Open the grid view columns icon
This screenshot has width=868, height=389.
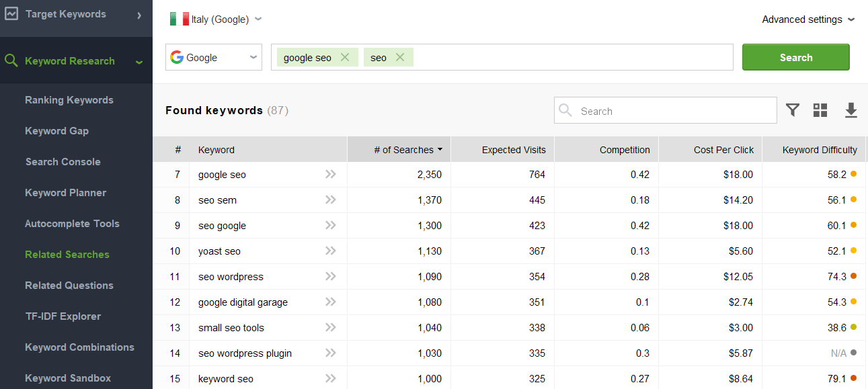(x=820, y=110)
